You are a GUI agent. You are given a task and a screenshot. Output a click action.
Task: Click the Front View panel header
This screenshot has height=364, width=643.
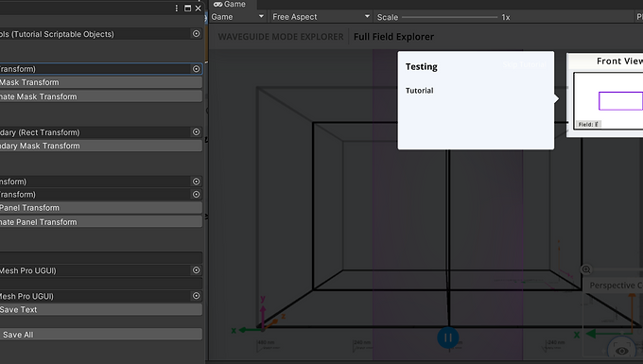606,61
